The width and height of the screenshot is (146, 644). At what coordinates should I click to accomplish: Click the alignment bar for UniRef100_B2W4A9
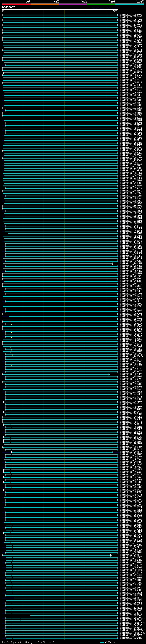click(x=62, y=638)
